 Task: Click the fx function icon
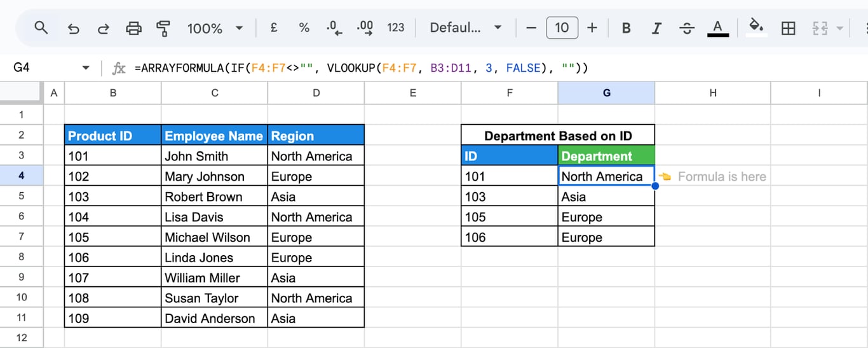[119, 68]
